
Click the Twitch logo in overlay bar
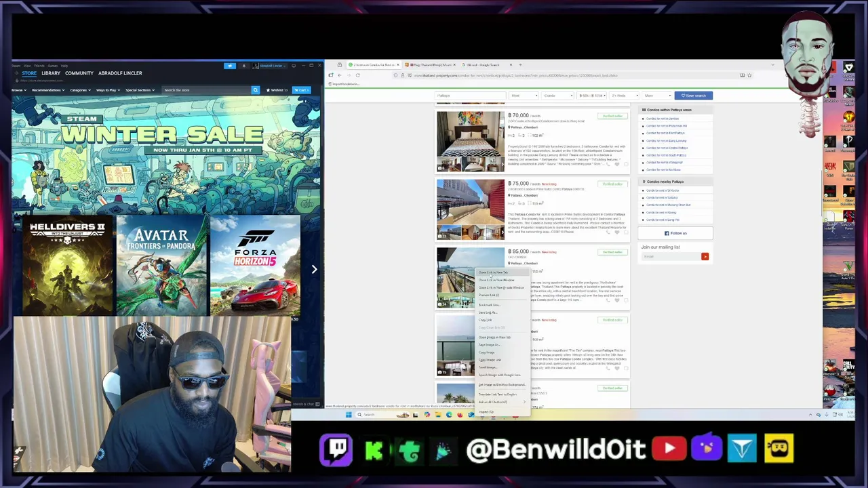(x=336, y=449)
